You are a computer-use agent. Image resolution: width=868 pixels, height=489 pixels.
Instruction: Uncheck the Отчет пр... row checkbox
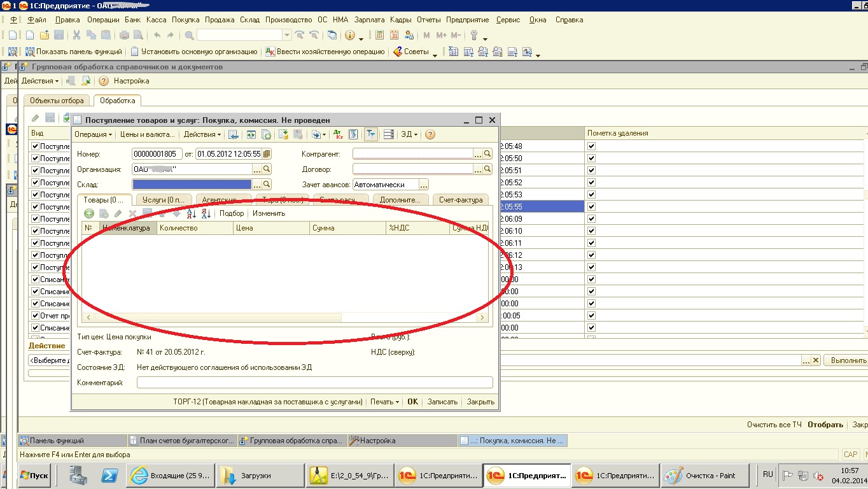click(36, 316)
